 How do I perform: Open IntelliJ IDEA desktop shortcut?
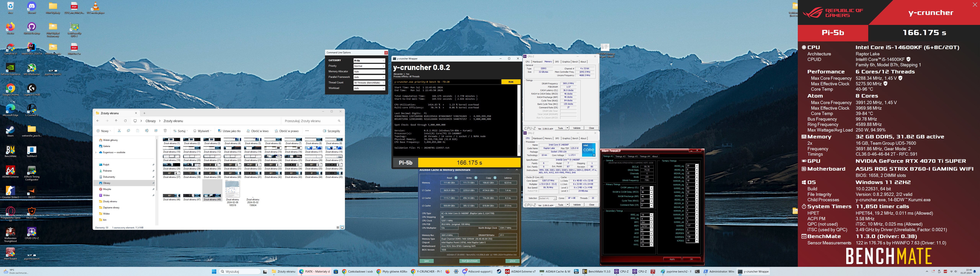coord(32,48)
